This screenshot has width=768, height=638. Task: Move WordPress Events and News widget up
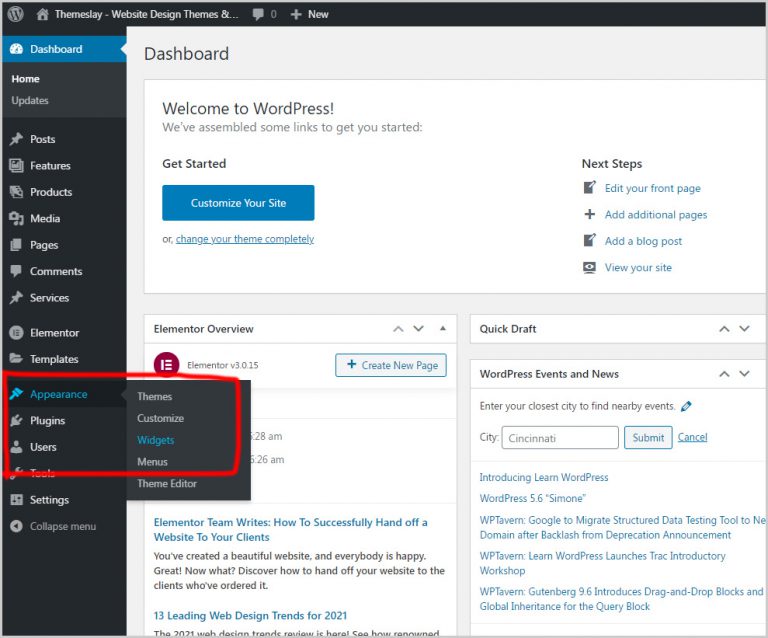point(724,374)
